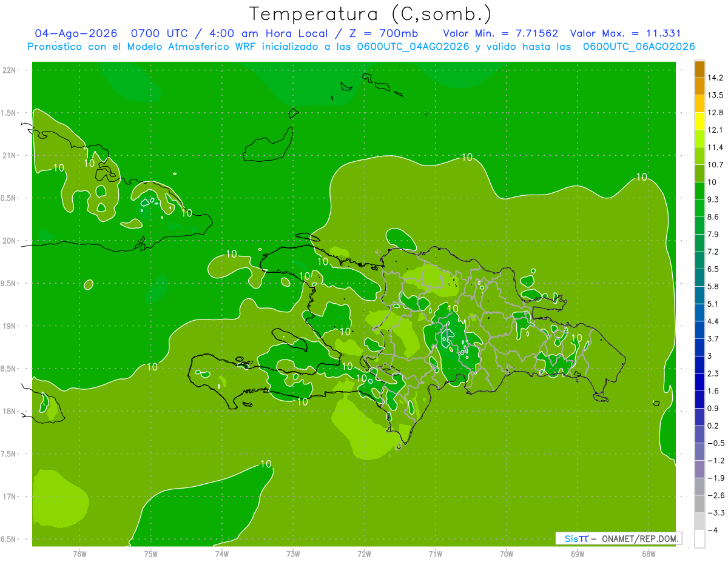The image size is (728, 562).
Task: Select the "8.5N" axis label
Action: pyautogui.click(x=8, y=369)
